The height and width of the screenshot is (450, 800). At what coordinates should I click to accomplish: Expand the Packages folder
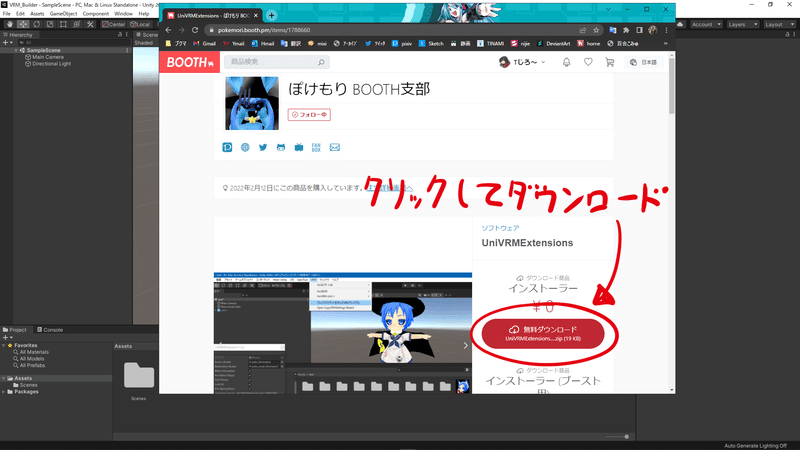click(x=4, y=392)
